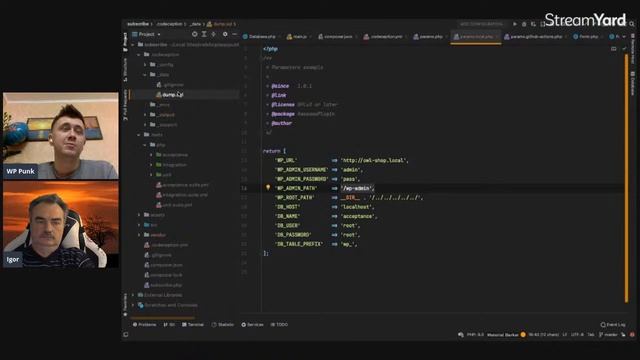
Task: Locate opened file in Project tree
Action: [x=195, y=34]
